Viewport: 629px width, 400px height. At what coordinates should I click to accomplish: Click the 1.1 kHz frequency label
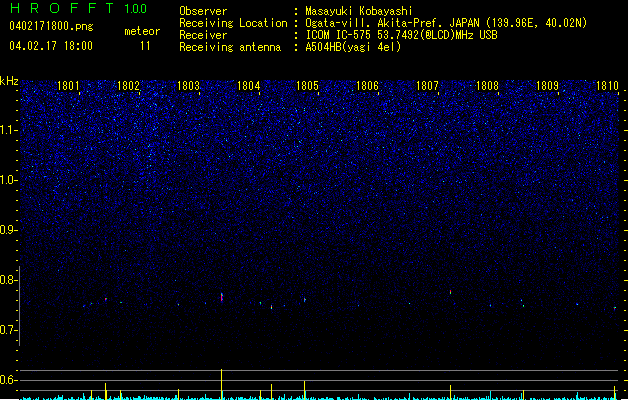click(x=8, y=130)
